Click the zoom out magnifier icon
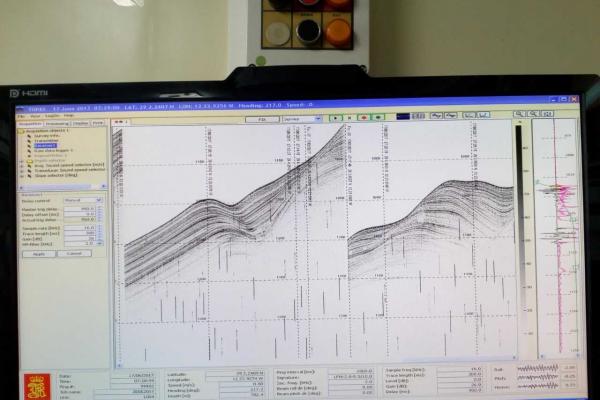 coord(533,114)
